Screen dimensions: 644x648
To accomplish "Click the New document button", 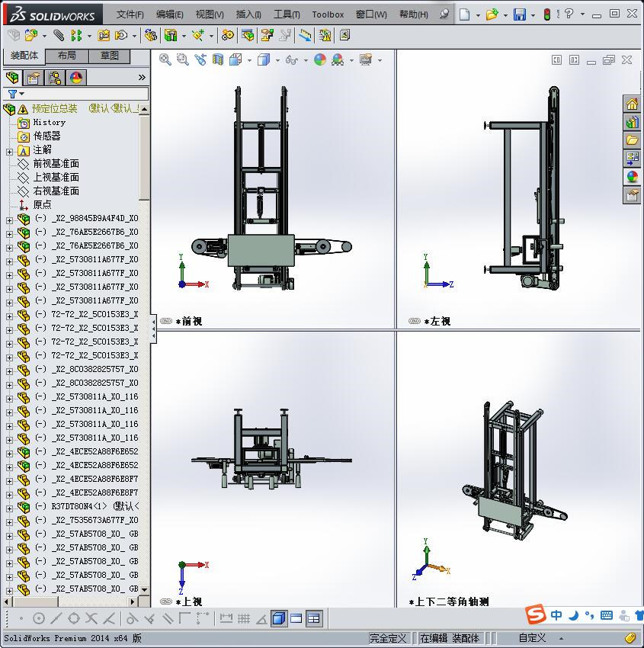I will pos(465,14).
